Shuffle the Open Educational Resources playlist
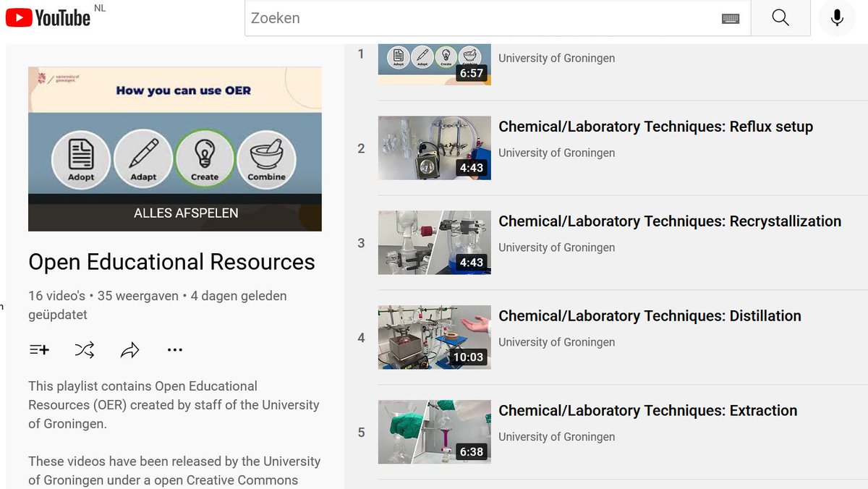The image size is (868, 489). click(85, 349)
